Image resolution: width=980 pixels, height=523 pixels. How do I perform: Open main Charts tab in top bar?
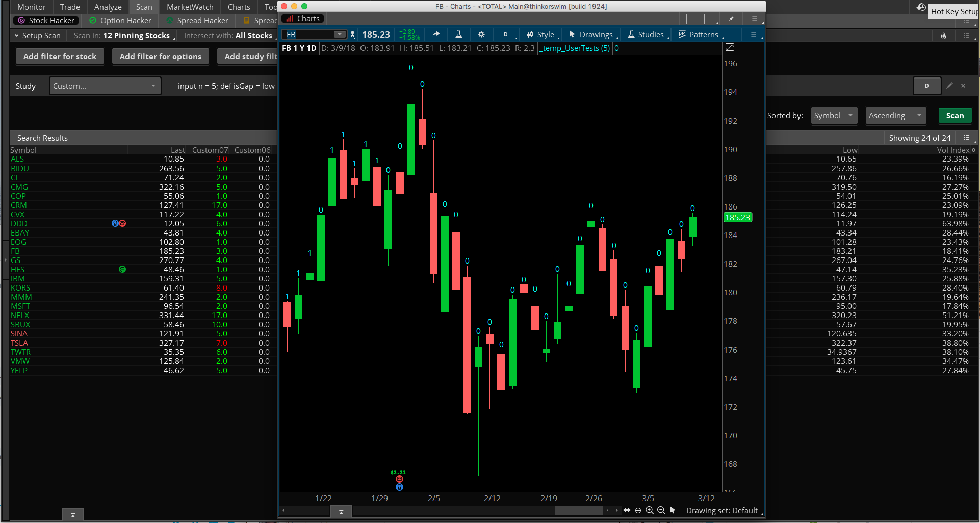[x=239, y=7]
